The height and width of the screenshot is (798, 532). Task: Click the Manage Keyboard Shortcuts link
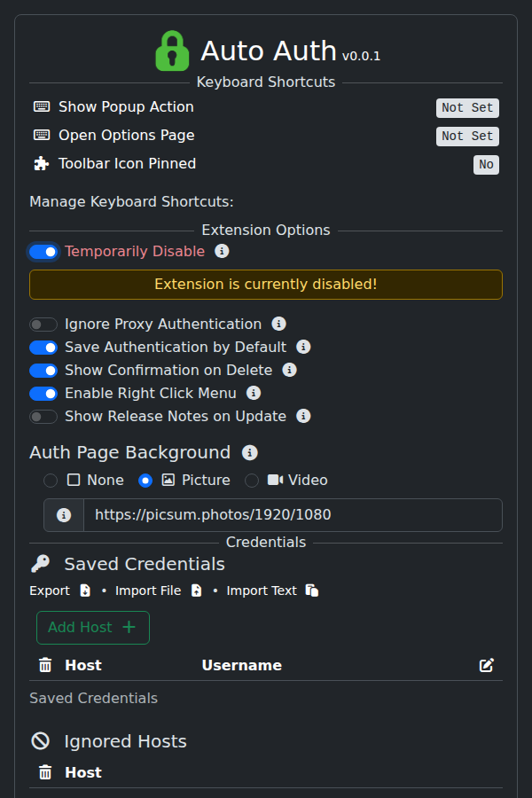[131, 201]
